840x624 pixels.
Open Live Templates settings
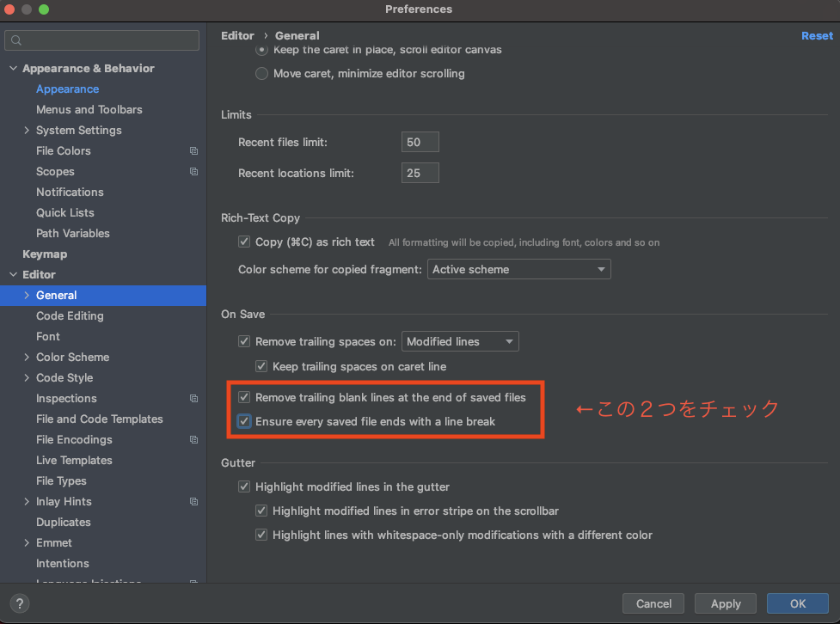click(74, 460)
